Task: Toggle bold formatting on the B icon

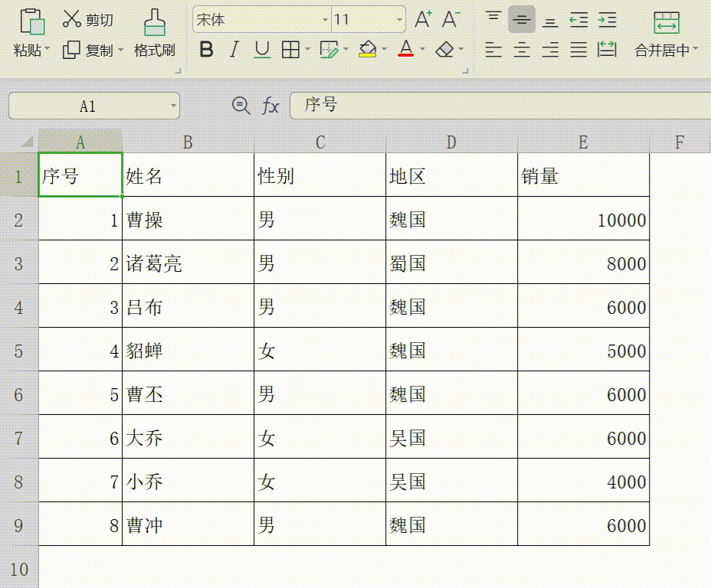Action: pos(205,48)
